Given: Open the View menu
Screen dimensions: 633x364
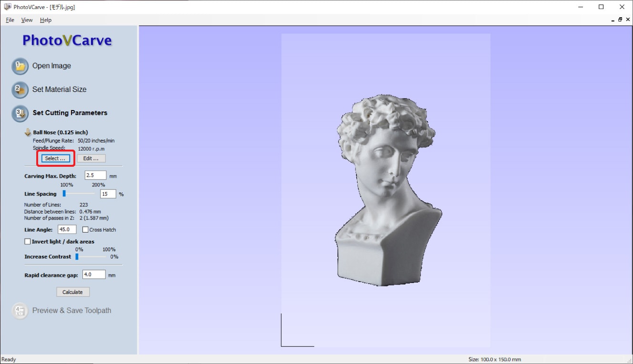Looking at the screenshot, I should (x=27, y=20).
